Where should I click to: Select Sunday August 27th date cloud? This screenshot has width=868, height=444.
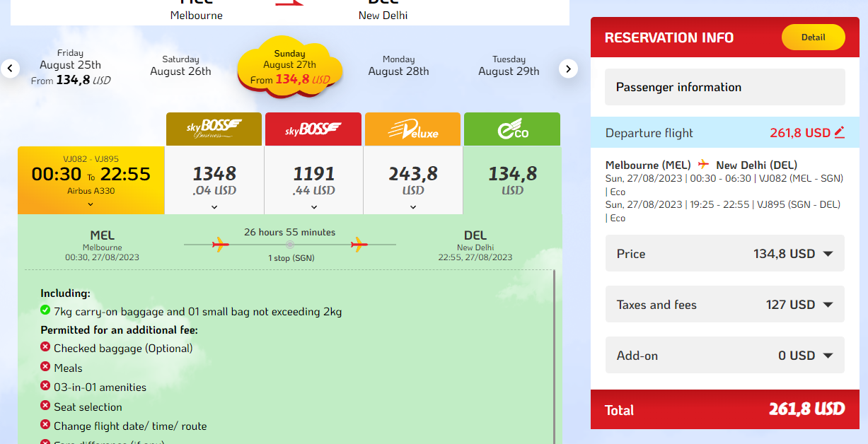click(289, 68)
